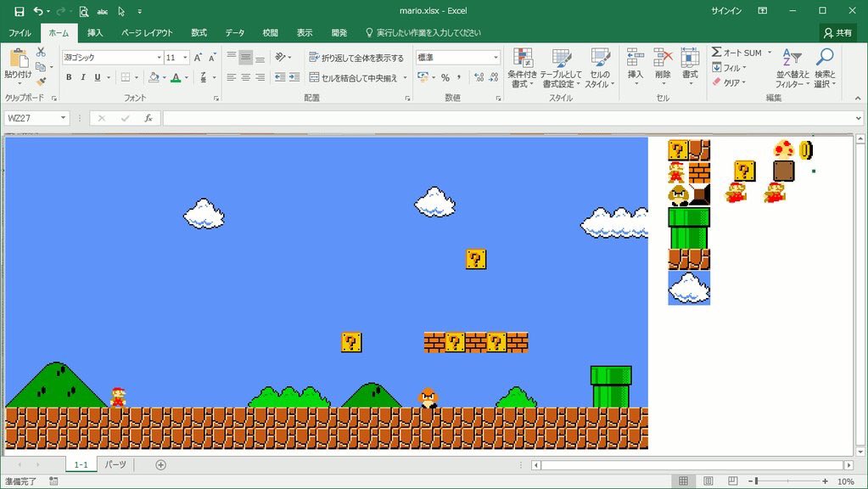Cut selection with the scissors icon
The height and width of the screenshot is (489, 868).
click(x=41, y=52)
